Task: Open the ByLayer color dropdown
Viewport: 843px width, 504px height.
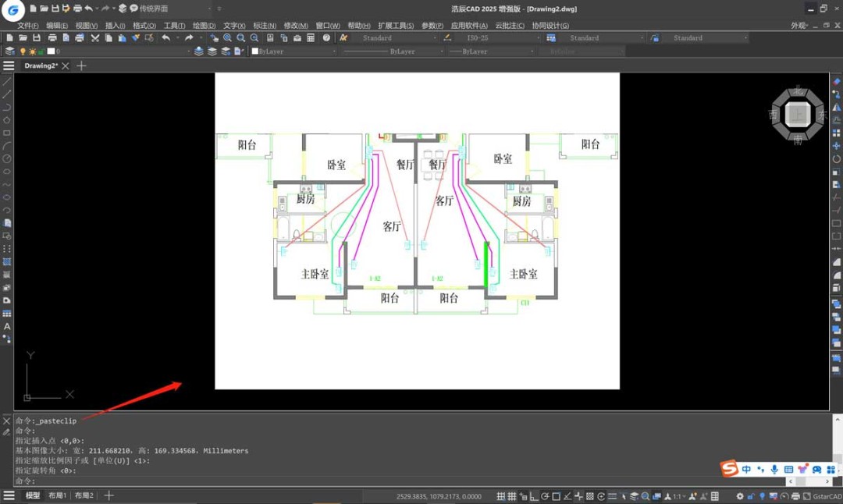Action: tap(334, 51)
